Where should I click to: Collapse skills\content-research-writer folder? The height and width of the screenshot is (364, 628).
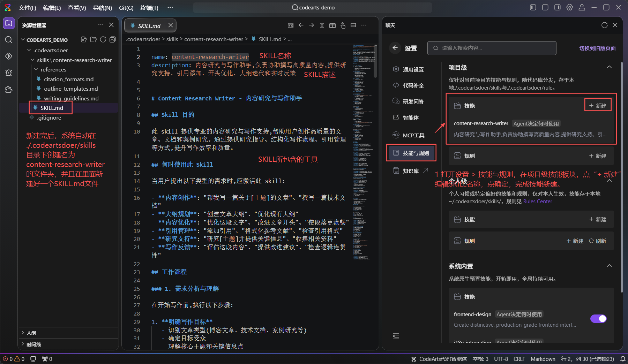[32, 60]
